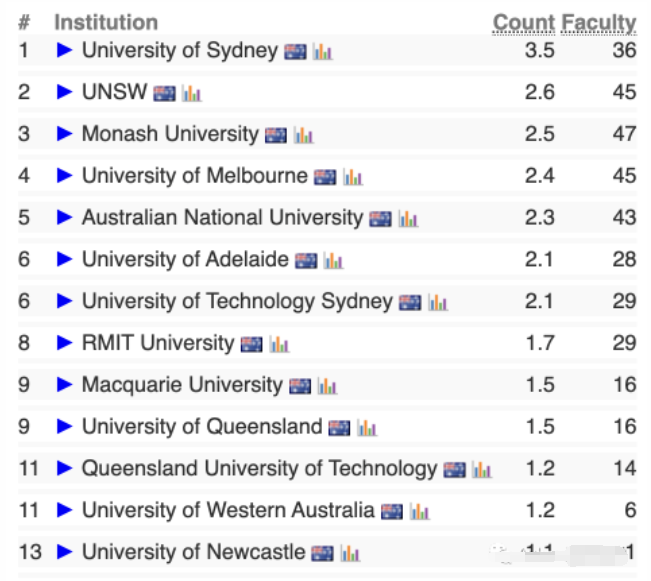Click the Faculty column header
Image resolution: width=651 pixels, height=581 pixels.
point(599,23)
